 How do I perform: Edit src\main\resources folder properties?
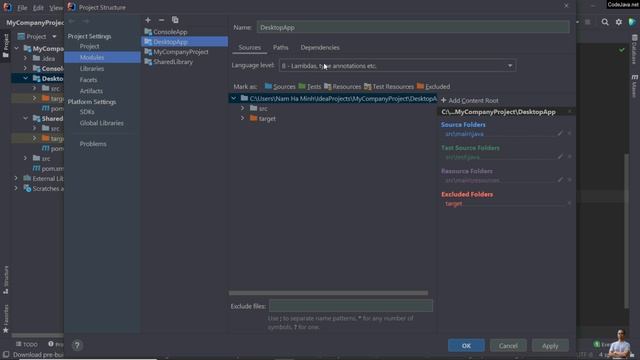coord(560,180)
